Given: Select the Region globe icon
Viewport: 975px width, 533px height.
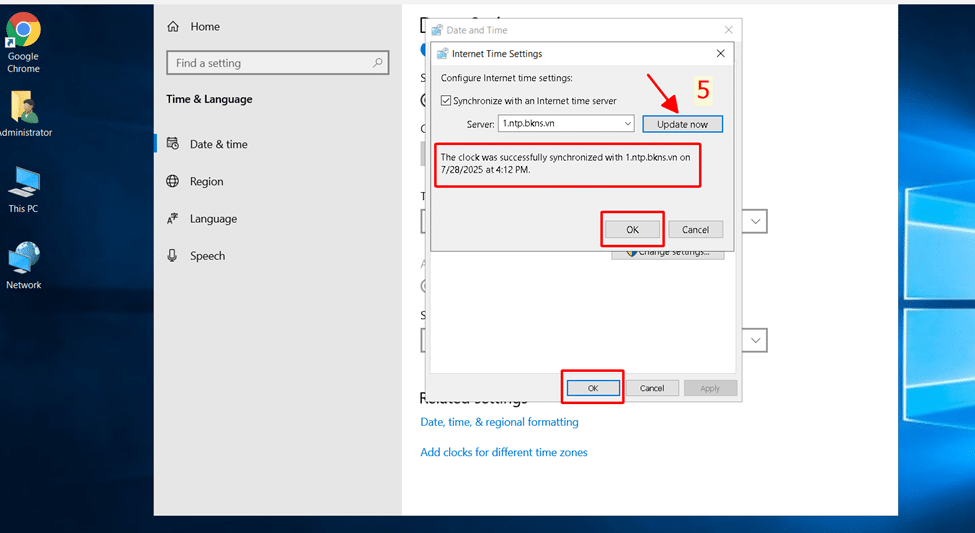Looking at the screenshot, I should (x=173, y=182).
